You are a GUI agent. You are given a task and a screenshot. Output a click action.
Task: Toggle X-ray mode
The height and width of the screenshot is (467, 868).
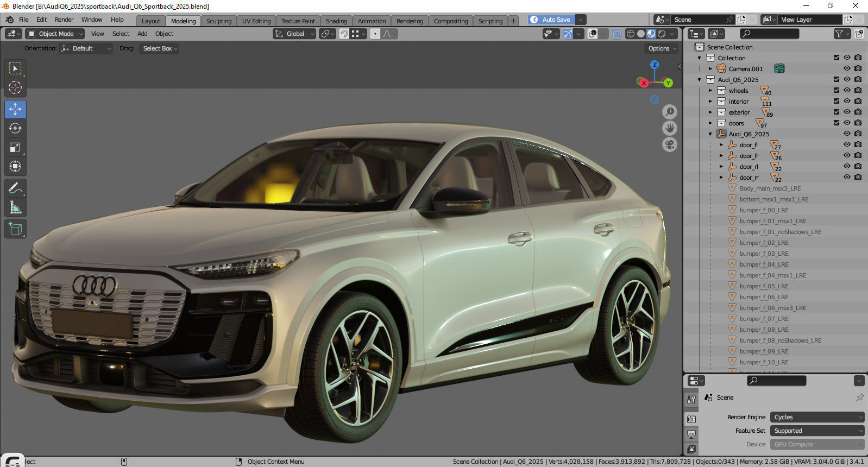pos(617,34)
